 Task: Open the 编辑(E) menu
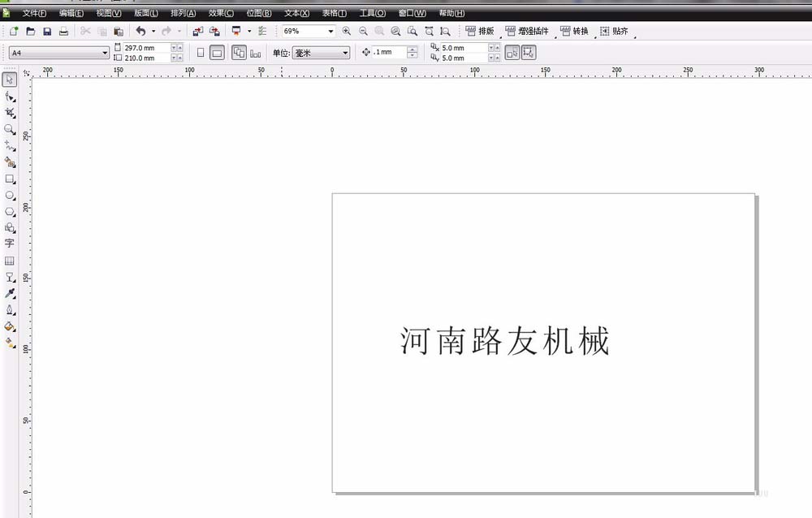pos(71,13)
